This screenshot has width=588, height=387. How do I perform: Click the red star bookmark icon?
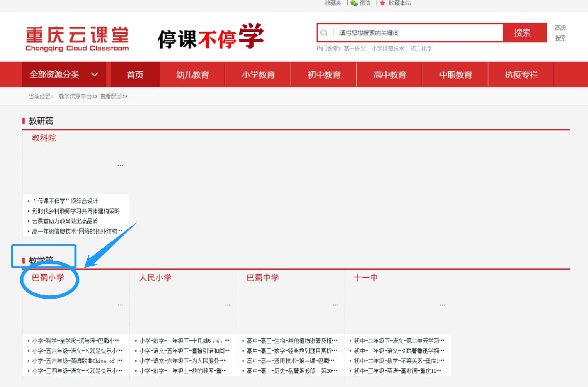(382, 3)
